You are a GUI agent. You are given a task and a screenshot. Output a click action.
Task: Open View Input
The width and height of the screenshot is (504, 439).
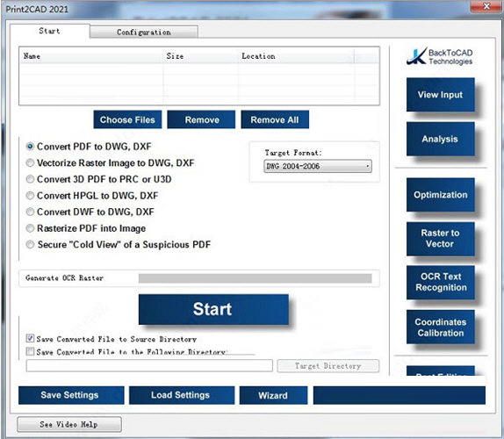[x=441, y=95]
